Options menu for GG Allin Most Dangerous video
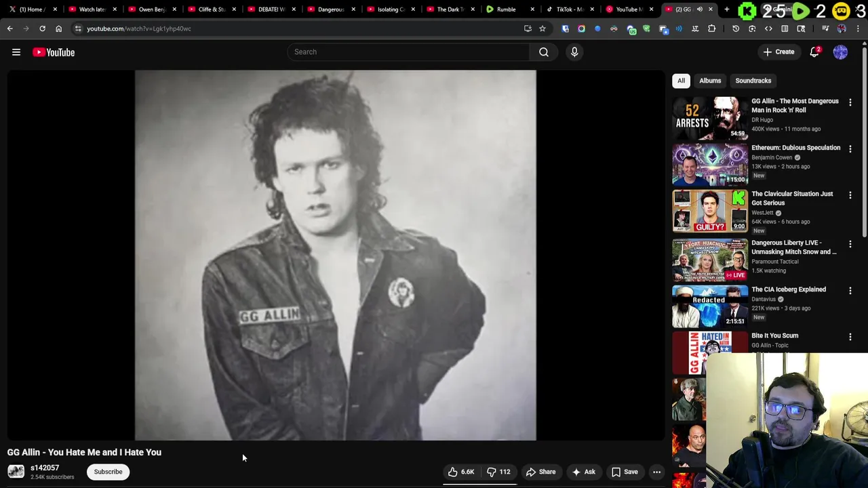The image size is (868, 488). [850, 102]
